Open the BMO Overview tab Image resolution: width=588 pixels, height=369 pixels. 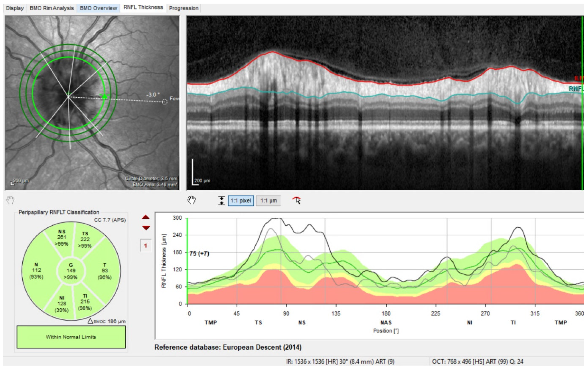click(98, 8)
